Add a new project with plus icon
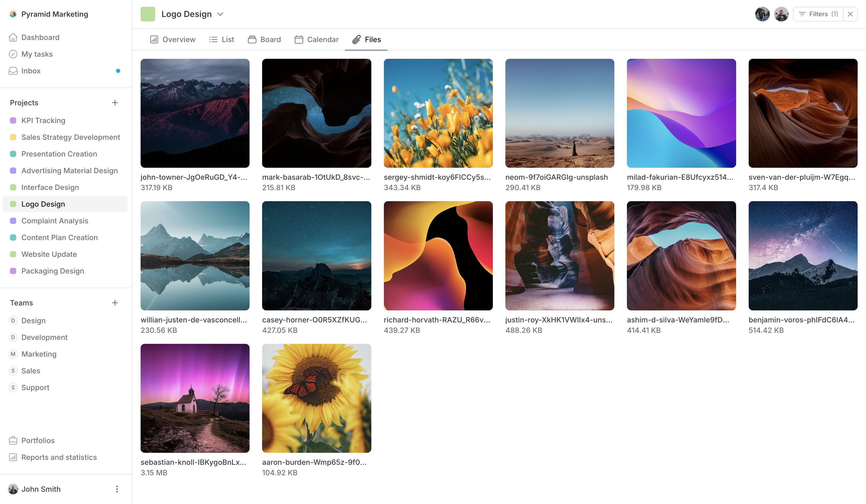866x504 pixels. [115, 103]
